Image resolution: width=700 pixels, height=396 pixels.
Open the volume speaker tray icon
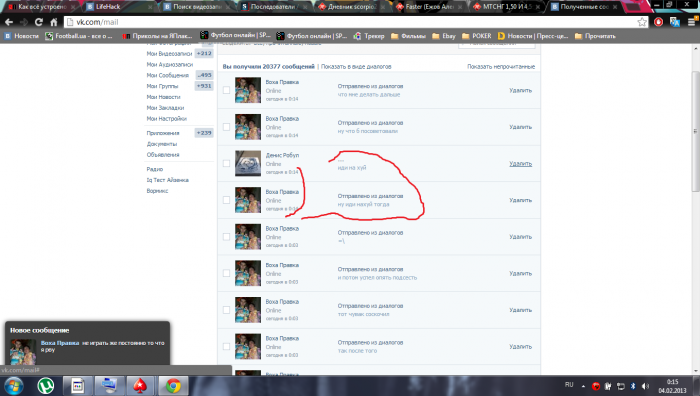645,386
